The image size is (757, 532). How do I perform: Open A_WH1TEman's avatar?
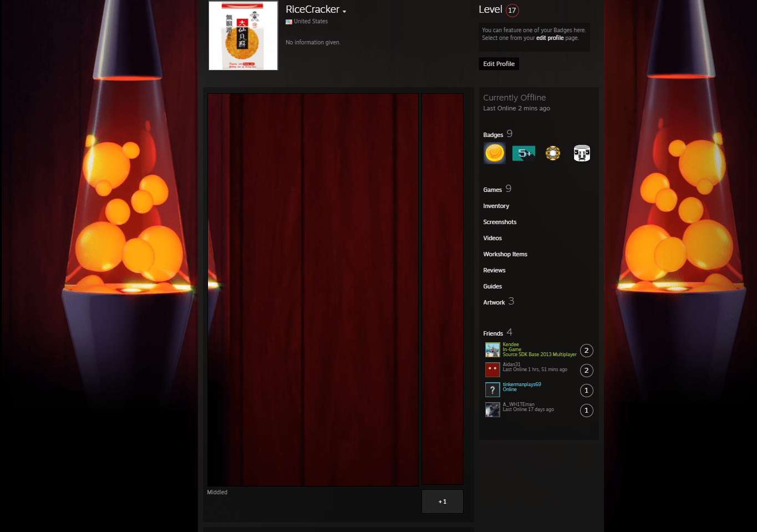[492, 410]
